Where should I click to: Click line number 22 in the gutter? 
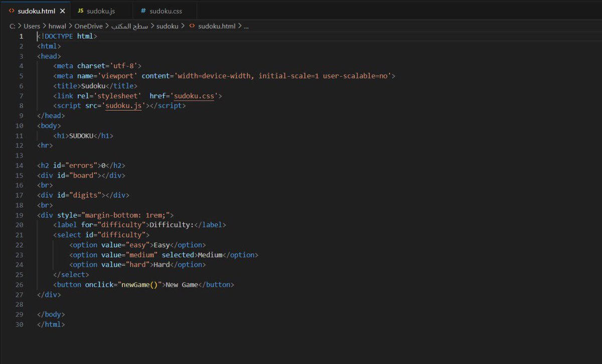click(20, 245)
